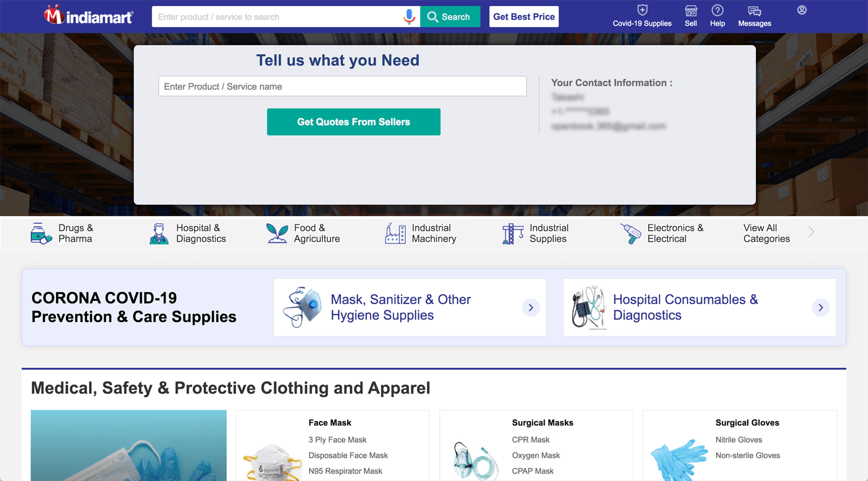Open the Face Mask heading link
This screenshot has height=481, width=868.
(x=330, y=423)
